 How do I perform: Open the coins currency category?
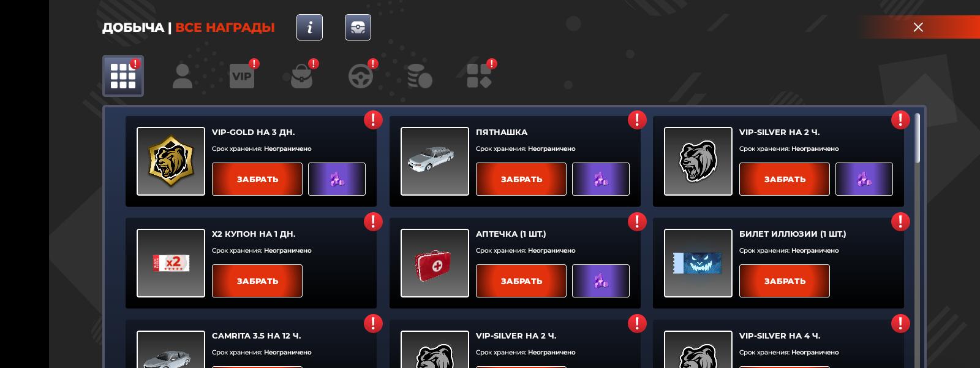(x=420, y=77)
